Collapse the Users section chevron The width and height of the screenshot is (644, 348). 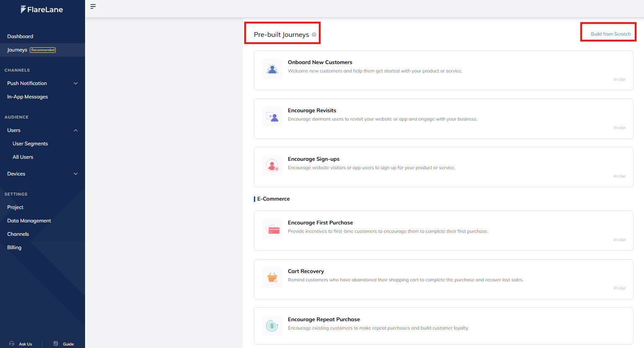76,130
